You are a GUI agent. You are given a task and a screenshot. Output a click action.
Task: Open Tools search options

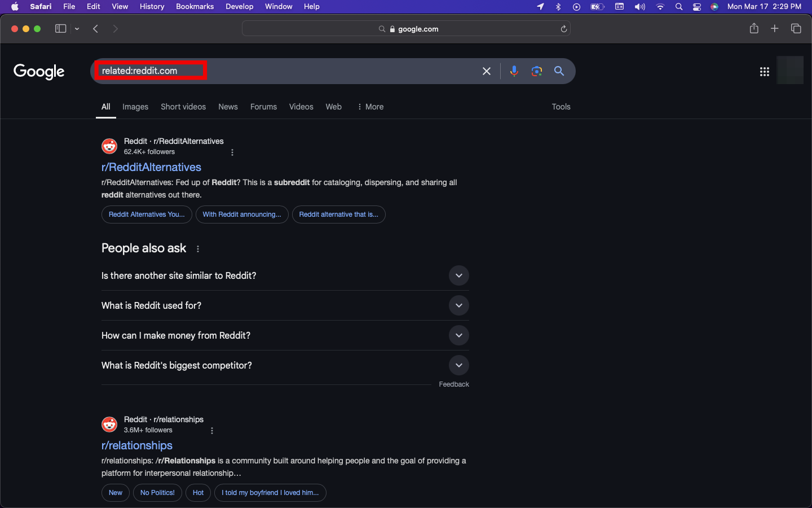[x=561, y=107]
